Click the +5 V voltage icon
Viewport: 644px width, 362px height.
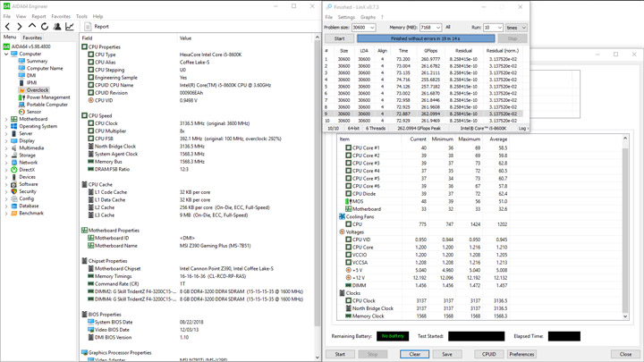pyautogui.click(x=348, y=270)
